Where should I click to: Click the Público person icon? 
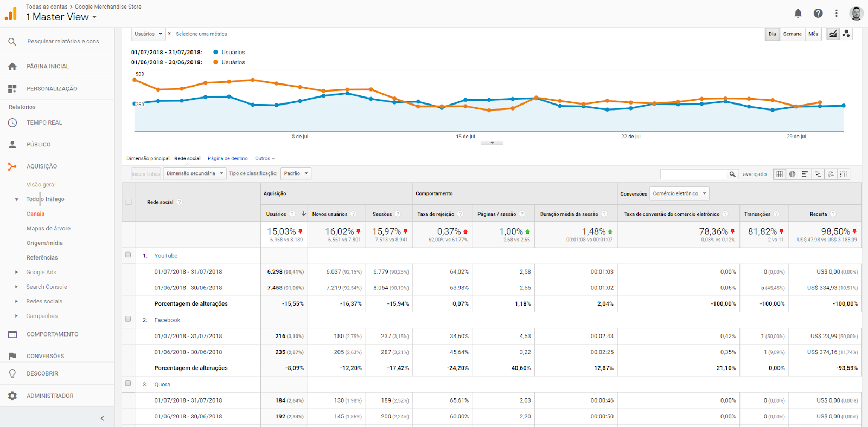tap(12, 145)
